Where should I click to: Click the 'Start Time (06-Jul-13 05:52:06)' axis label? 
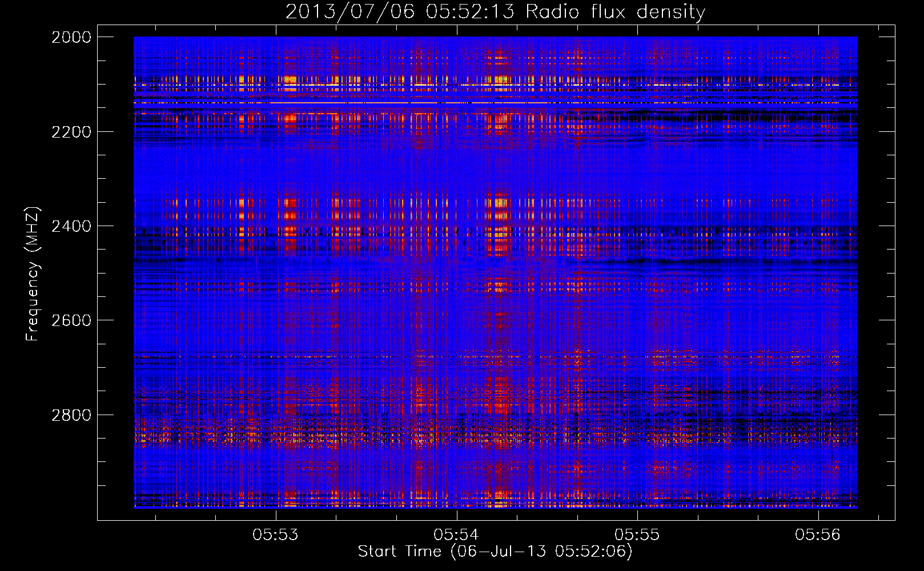(x=495, y=552)
